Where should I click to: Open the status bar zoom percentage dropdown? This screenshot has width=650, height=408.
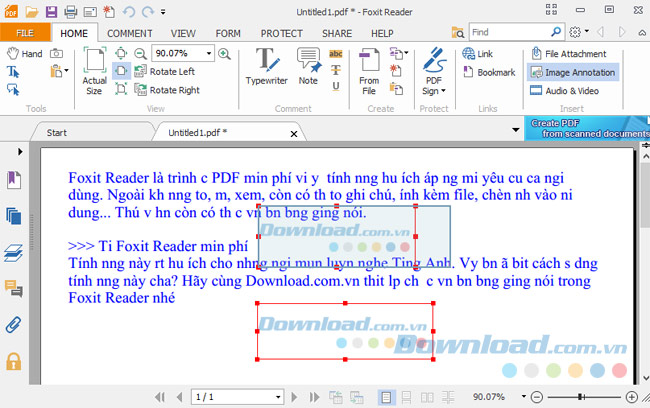coord(524,397)
